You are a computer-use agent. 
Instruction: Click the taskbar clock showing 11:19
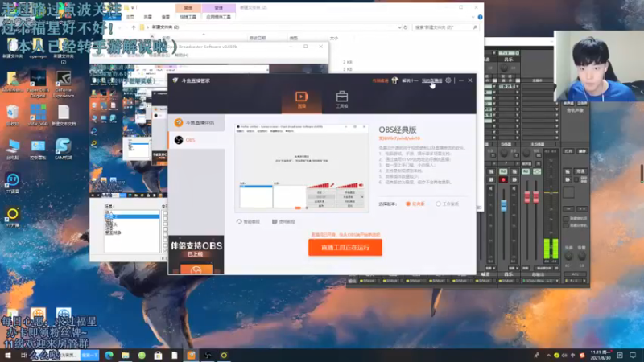point(600,355)
